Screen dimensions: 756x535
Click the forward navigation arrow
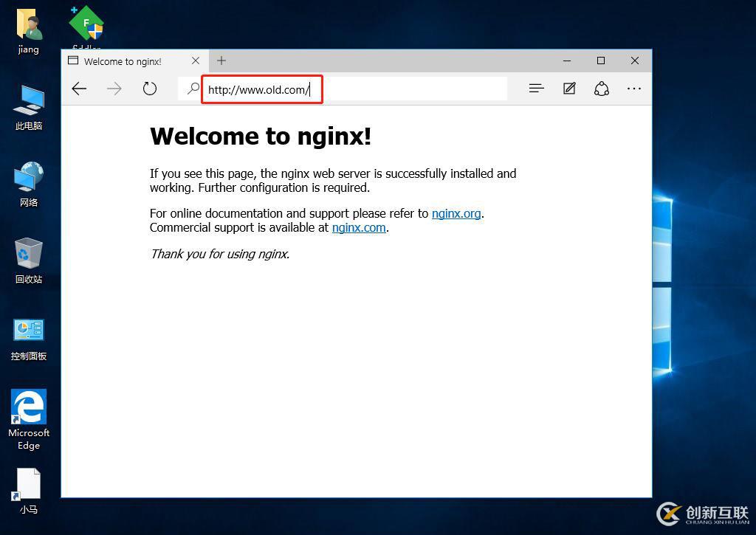[114, 89]
